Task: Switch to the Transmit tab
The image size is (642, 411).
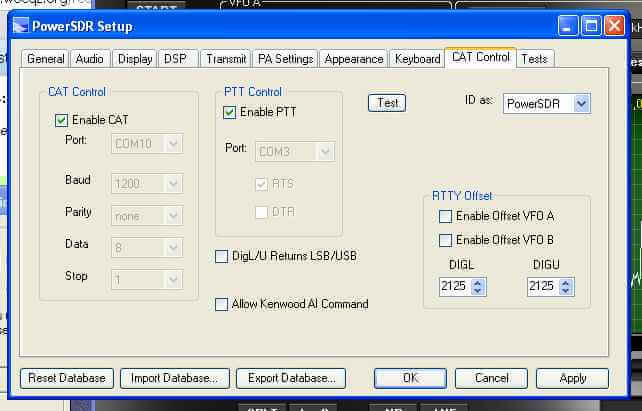Action: (226, 59)
